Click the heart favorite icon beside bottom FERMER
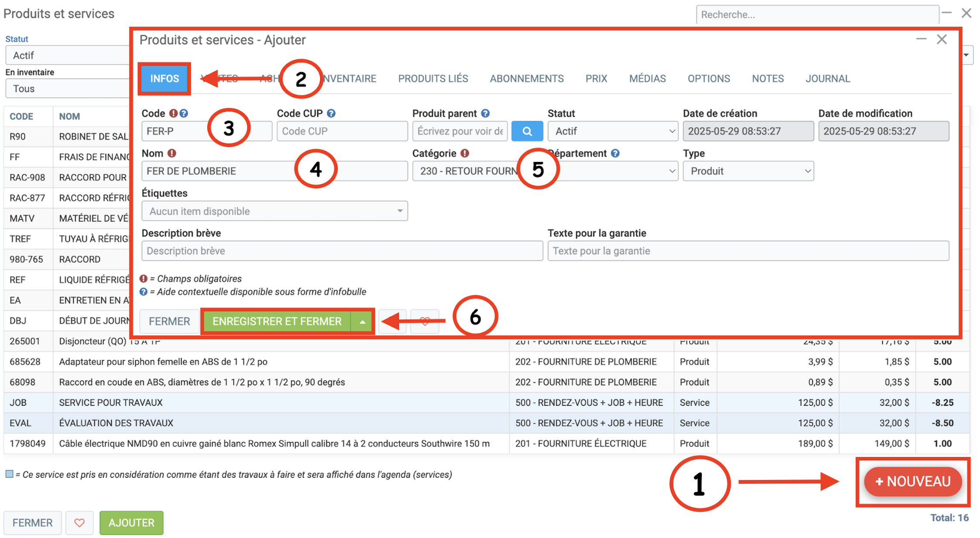 click(x=79, y=523)
